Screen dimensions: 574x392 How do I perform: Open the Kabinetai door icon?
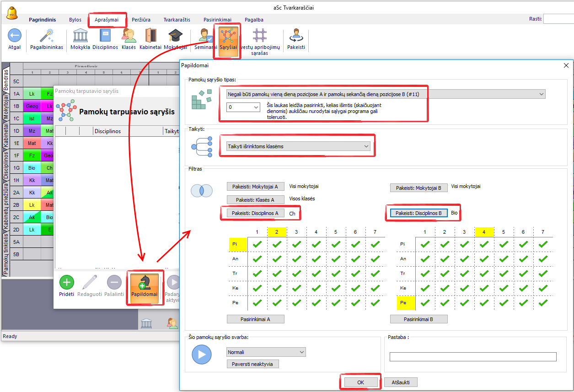coord(150,36)
